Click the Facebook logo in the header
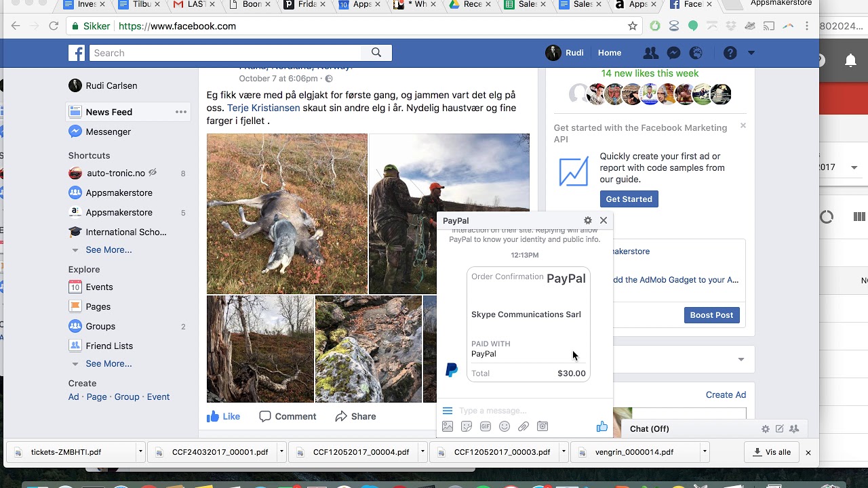The height and width of the screenshot is (488, 868). point(77,53)
